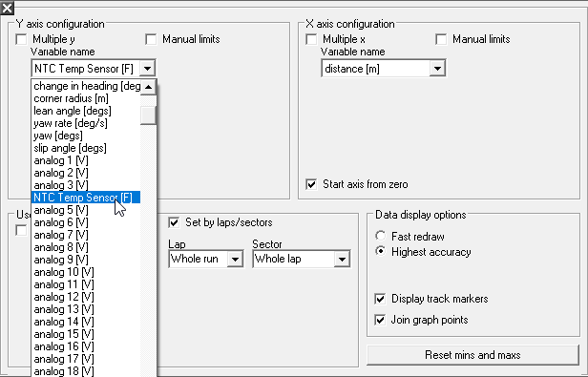
Task: Select analog 9 [V] option
Action: click(x=86, y=260)
